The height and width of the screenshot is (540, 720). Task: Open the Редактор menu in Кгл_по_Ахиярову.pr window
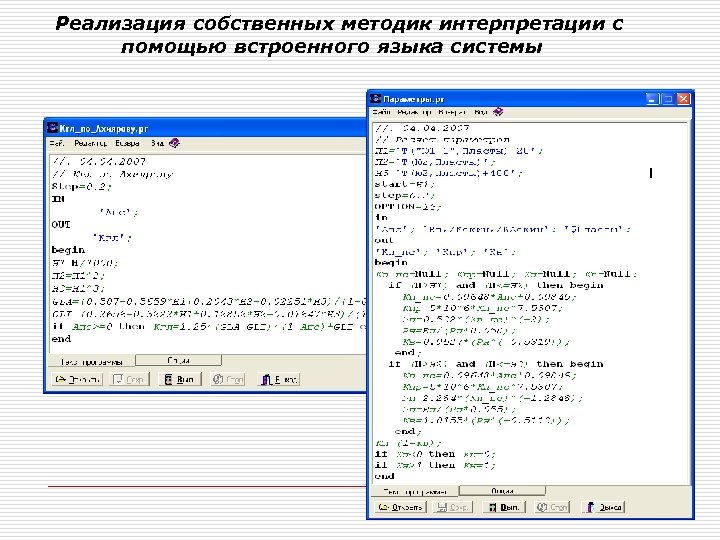click(90, 143)
